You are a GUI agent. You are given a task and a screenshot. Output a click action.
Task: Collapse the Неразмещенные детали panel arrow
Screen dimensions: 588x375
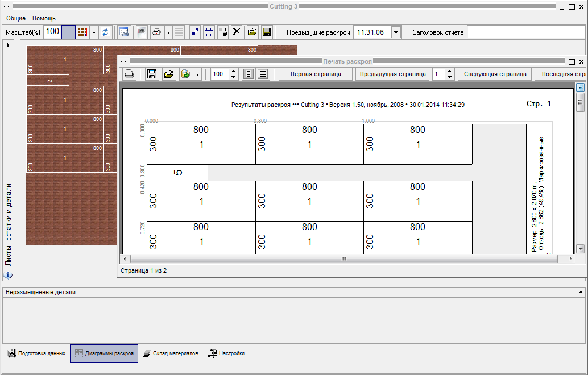tap(581, 292)
